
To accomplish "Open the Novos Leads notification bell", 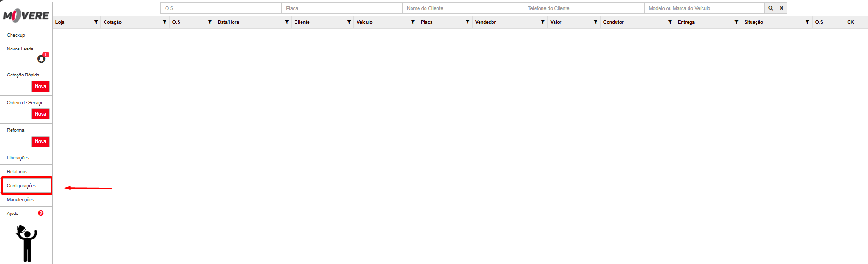I will click(42, 59).
